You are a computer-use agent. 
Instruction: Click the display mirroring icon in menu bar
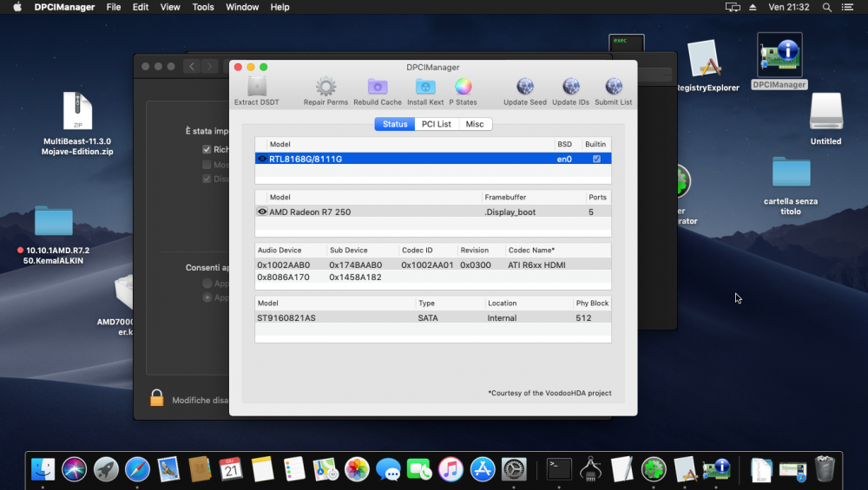[x=733, y=7]
